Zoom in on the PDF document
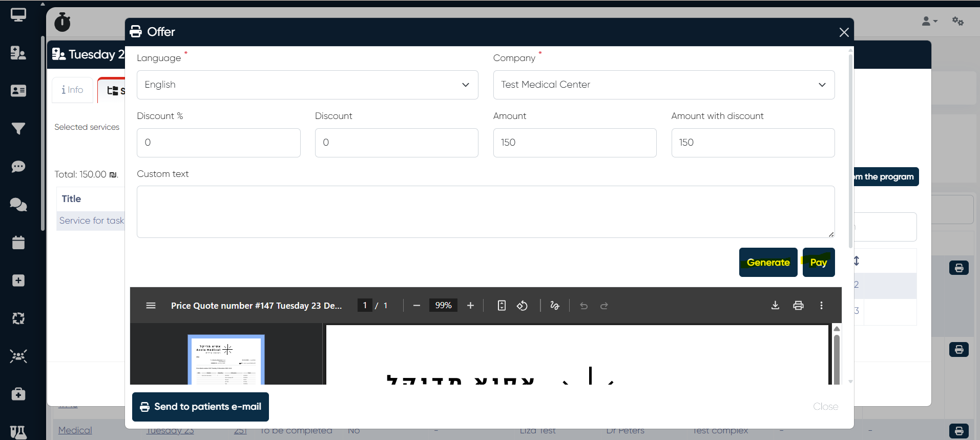The image size is (980, 440). click(470, 306)
